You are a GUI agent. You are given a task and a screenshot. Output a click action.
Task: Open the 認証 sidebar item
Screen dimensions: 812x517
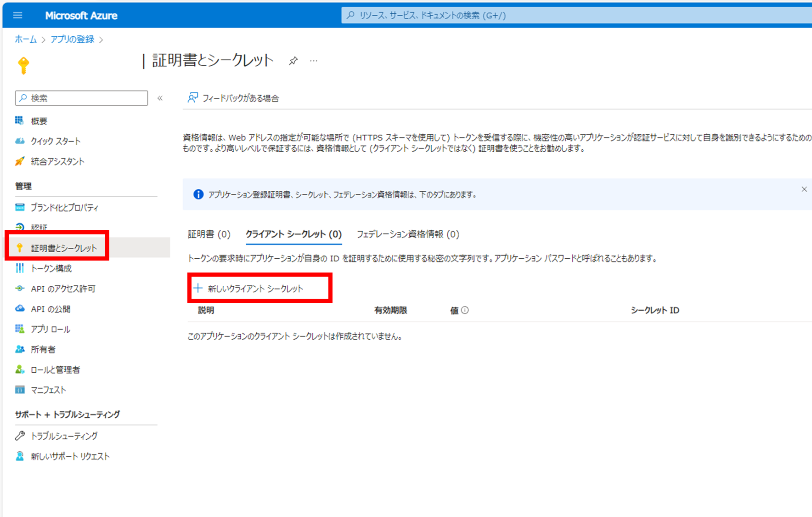[39, 227]
